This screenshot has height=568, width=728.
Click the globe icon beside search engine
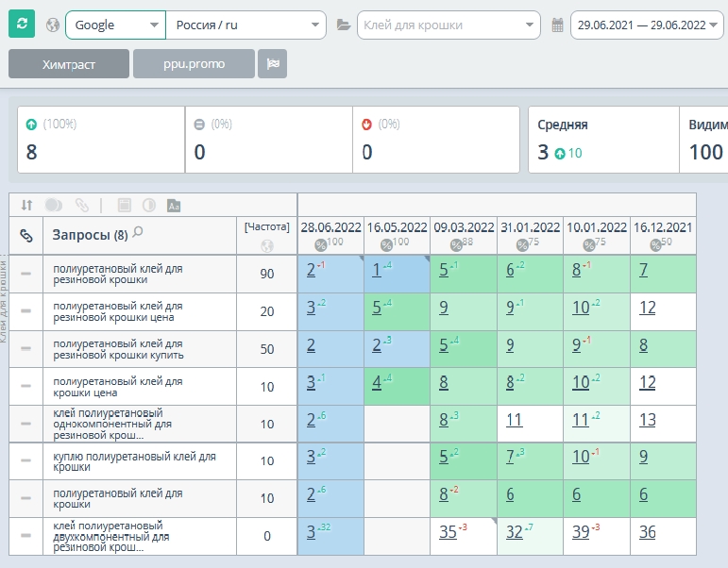(x=53, y=25)
